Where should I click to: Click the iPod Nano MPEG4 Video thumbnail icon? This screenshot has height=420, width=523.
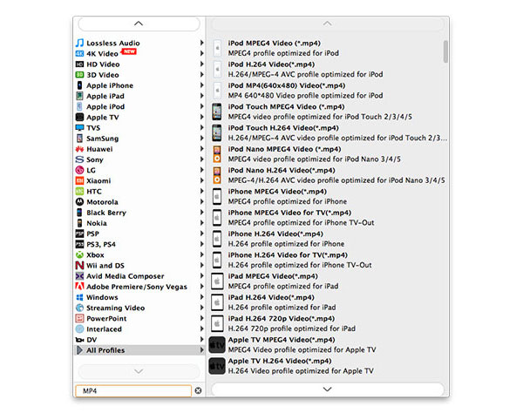point(217,153)
